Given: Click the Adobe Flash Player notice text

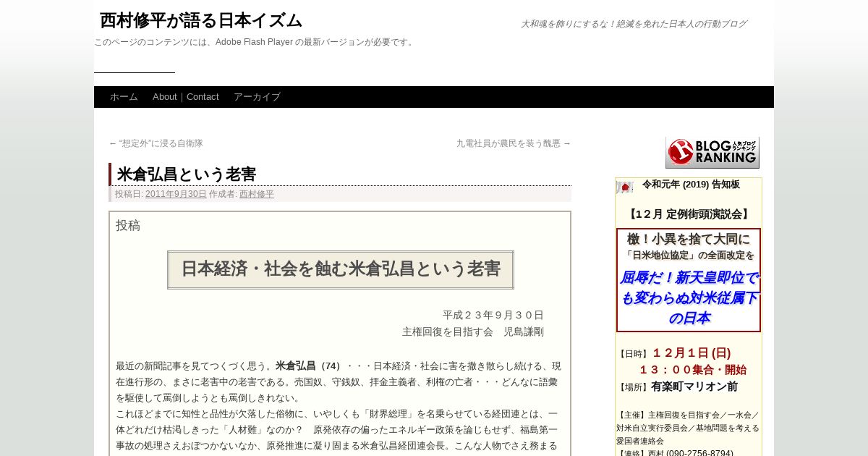Looking at the screenshot, I should [255, 42].
